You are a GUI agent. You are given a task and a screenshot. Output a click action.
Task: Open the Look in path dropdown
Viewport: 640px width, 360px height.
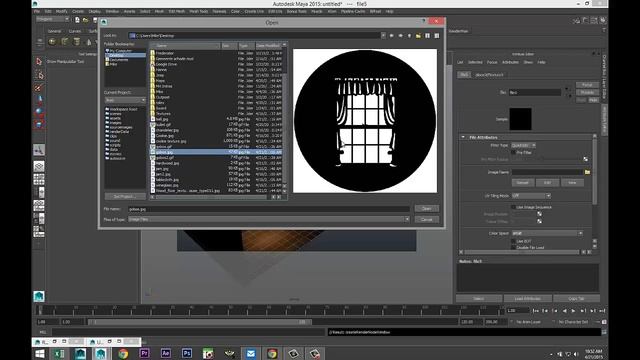[x=383, y=36]
